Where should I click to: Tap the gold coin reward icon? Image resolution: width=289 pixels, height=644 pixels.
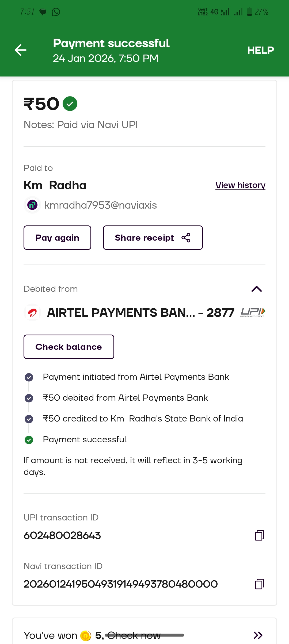point(86,635)
